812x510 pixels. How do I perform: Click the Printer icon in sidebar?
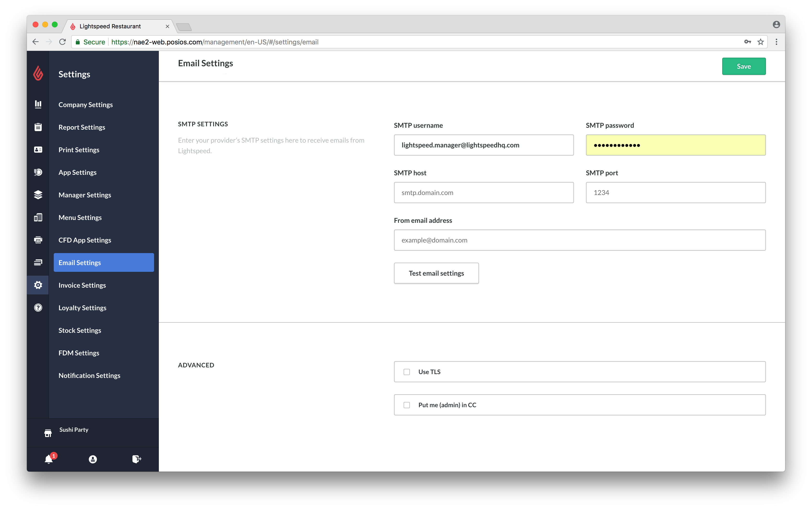(x=38, y=240)
